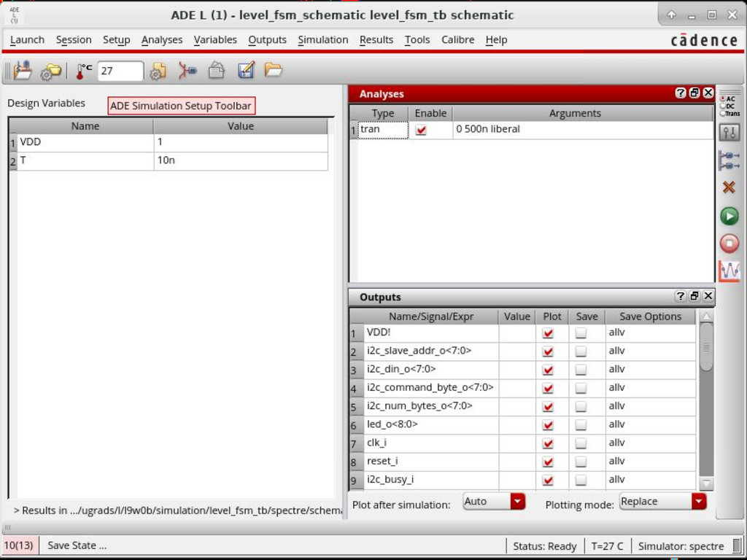Click the roll-up arrow in the title bar

tap(671, 15)
